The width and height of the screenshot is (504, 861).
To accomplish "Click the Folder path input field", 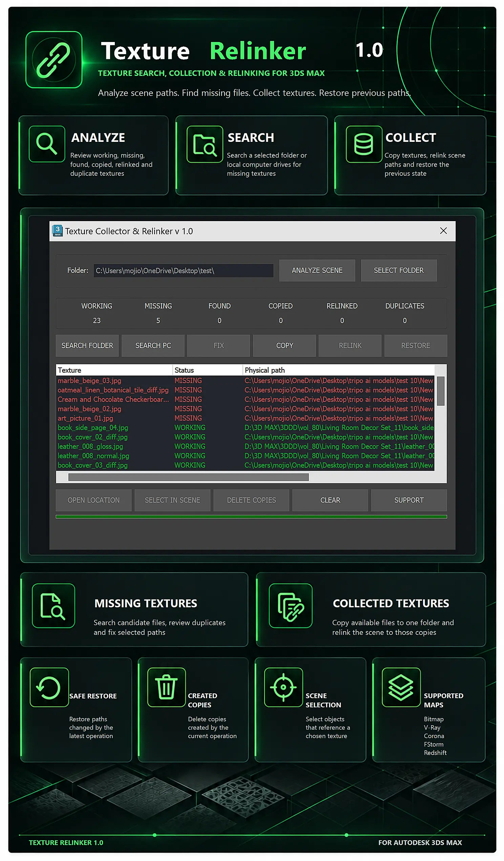I will (x=184, y=271).
